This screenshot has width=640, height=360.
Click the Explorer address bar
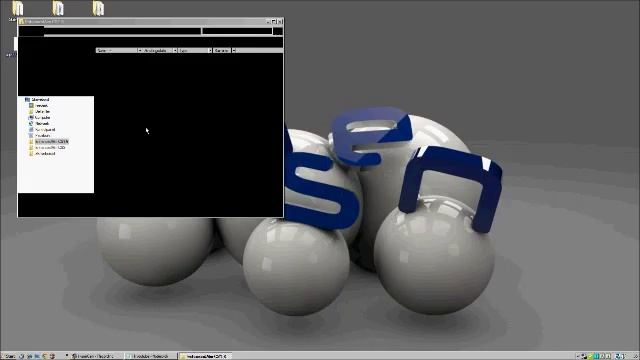pyautogui.click(x=122, y=31)
